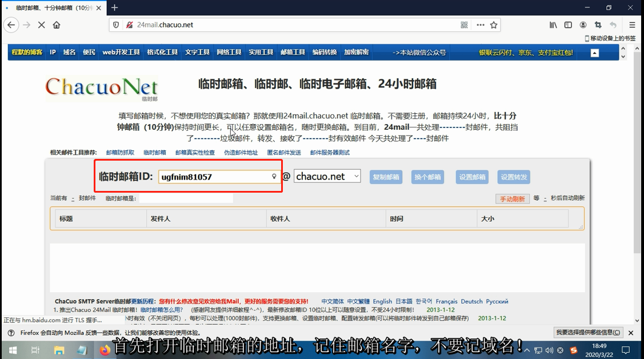
Task: Open the 临时邮箱怎么用? help link
Action: (x=161, y=310)
